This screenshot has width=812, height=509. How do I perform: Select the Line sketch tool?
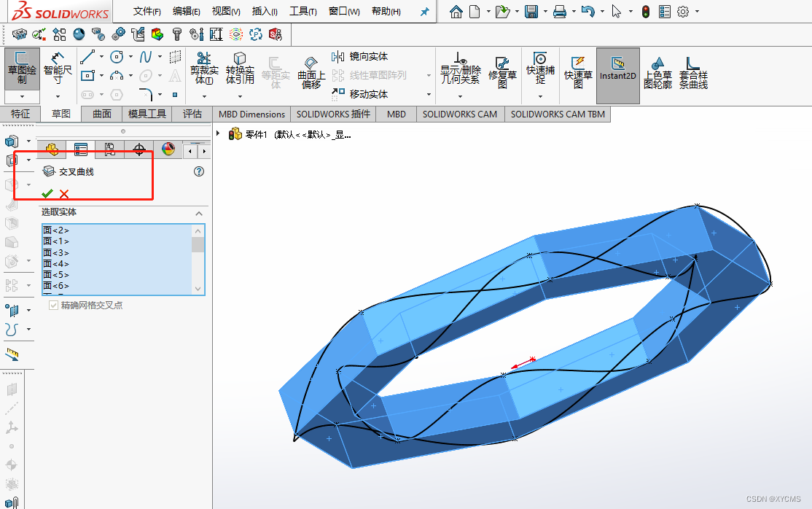[87, 56]
